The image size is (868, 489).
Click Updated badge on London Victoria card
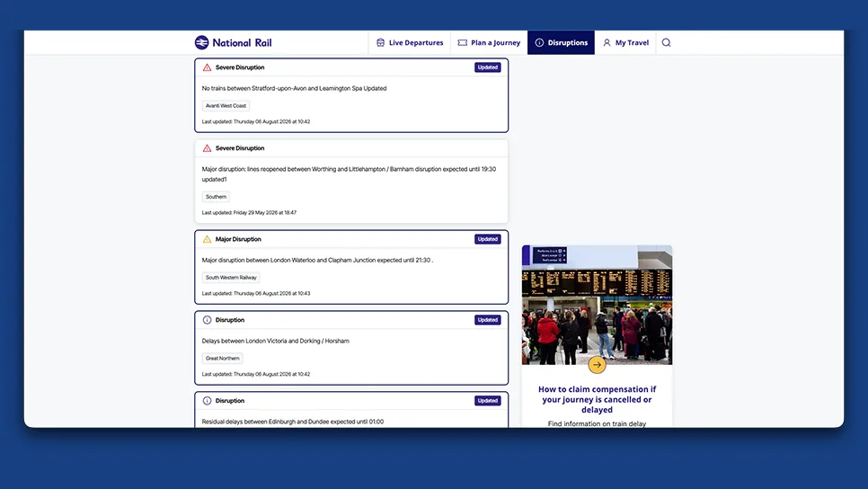pos(488,320)
